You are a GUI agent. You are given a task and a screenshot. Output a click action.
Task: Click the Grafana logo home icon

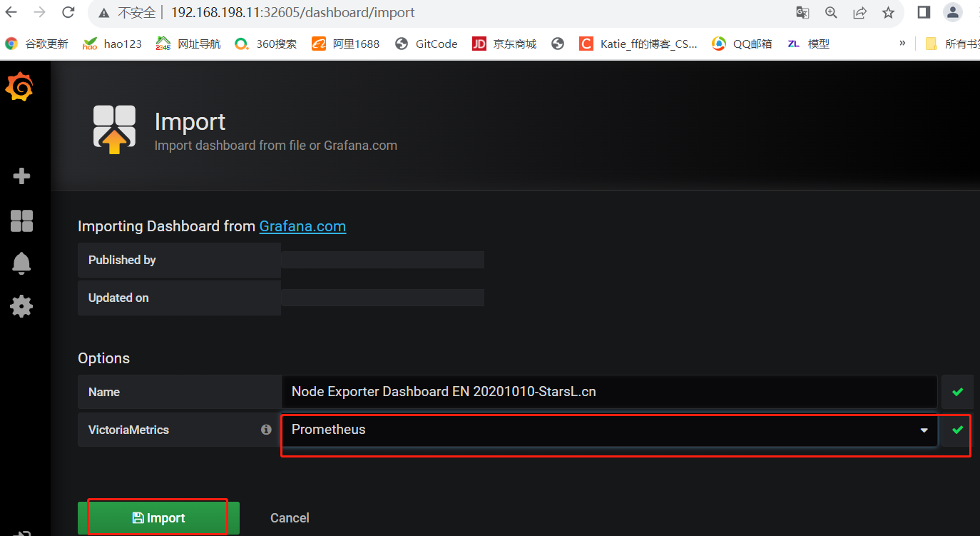(x=20, y=87)
